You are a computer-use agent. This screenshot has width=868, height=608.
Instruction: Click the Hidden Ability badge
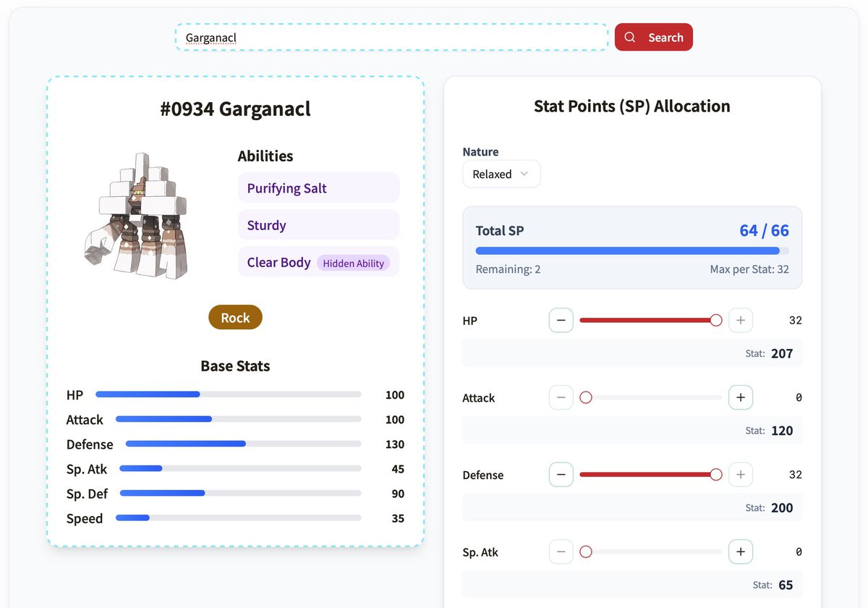coord(353,263)
